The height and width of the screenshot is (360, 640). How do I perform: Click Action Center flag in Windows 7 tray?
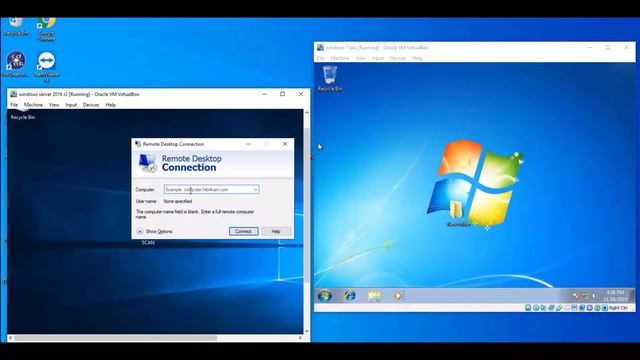(x=576, y=296)
